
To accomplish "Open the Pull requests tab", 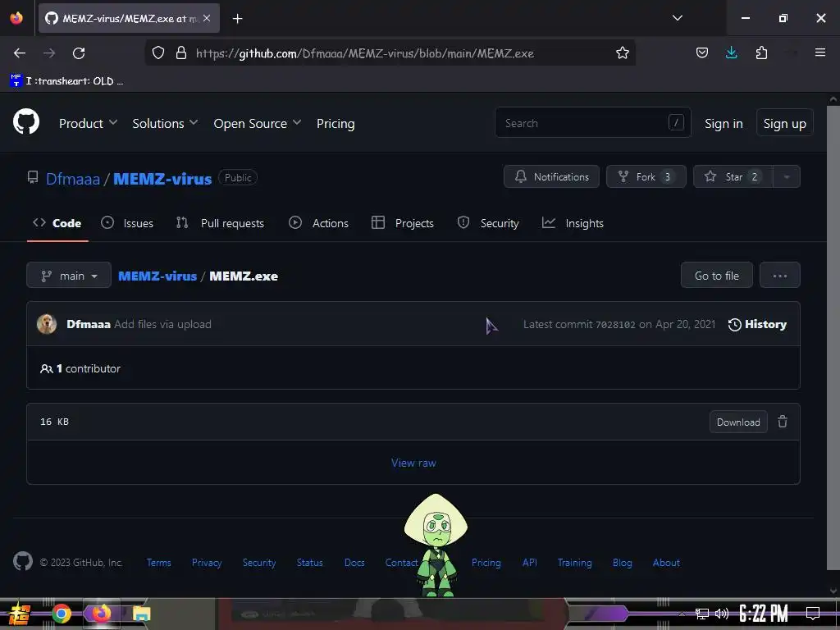I will [220, 223].
